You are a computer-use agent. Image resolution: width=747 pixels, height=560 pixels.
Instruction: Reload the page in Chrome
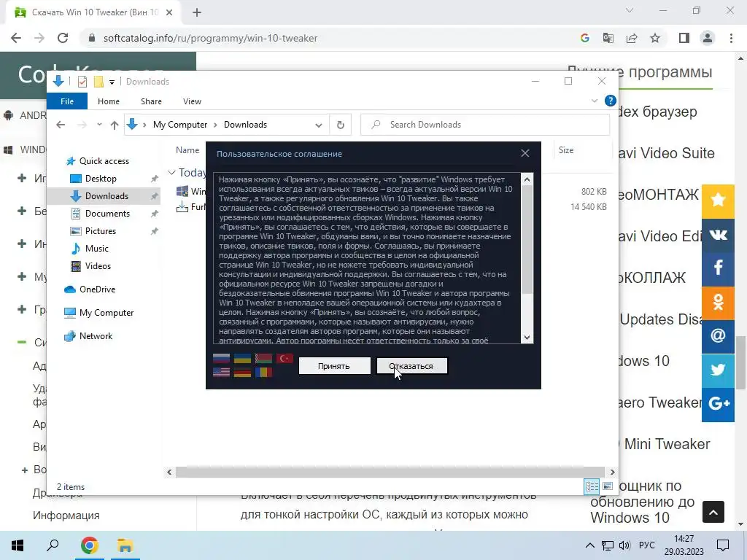pos(63,38)
